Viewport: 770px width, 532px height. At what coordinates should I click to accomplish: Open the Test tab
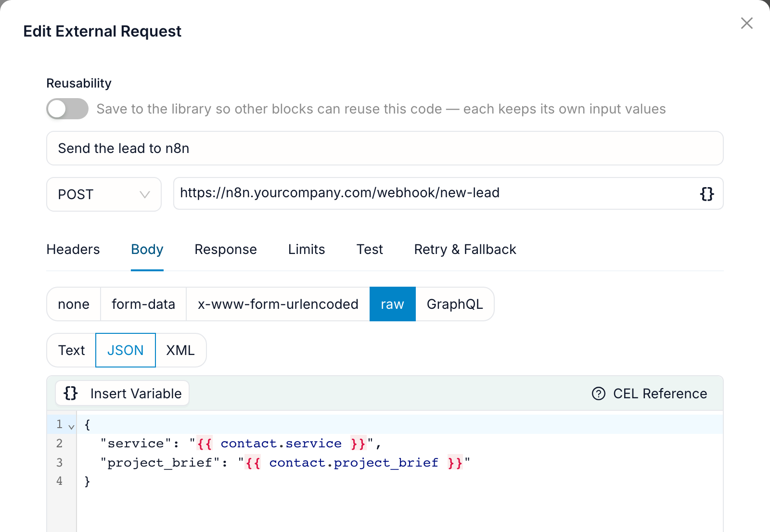pyautogui.click(x=370, y=249)
